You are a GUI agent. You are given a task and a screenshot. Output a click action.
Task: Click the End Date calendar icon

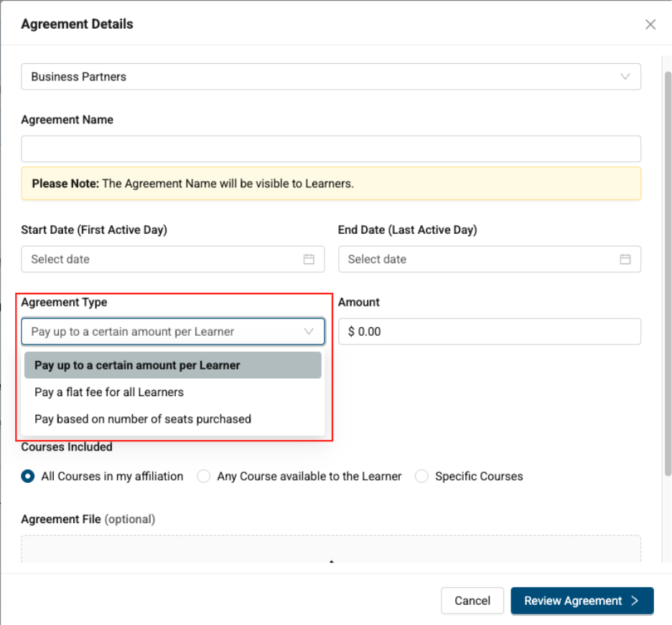[x=625, y=259]
